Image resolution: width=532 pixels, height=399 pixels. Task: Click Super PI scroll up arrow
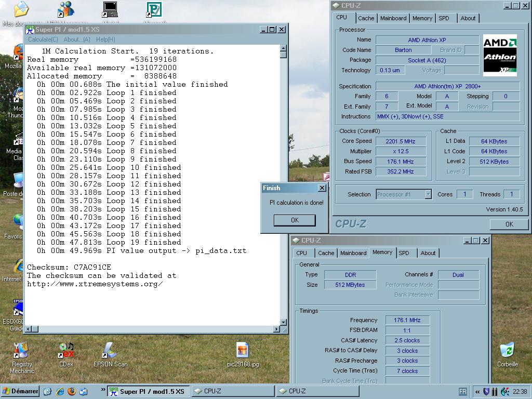coord(283,48)
